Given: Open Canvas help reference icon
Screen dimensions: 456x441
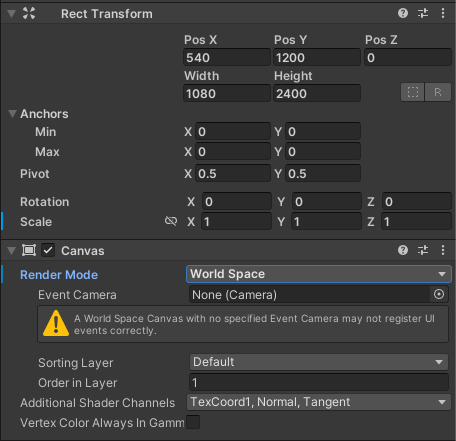Looking at the screenshot, I should [x=403, y=250].
